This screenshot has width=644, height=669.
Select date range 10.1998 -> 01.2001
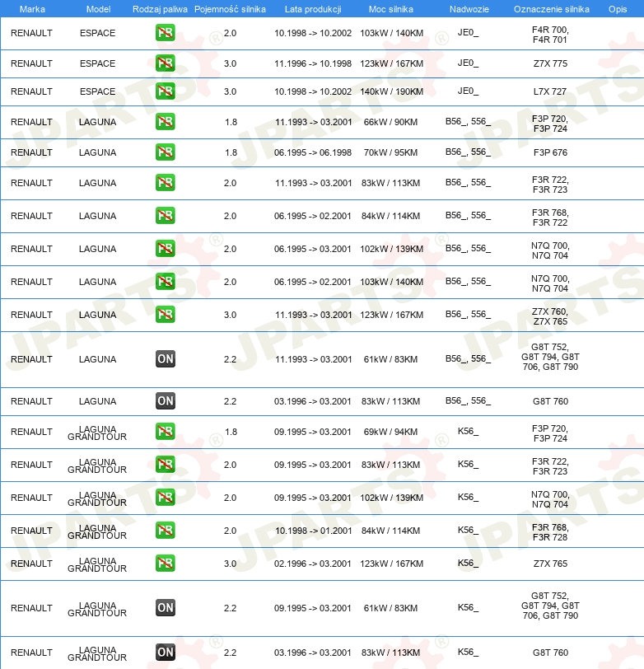(x=313, y=531)
